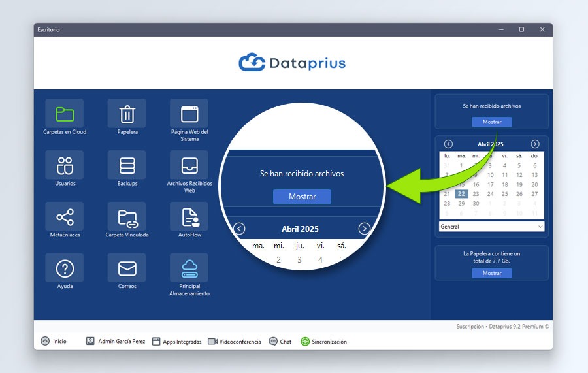
Task: Close the Escritorio window
Action: pyautogui.click(x=542, y=29)
